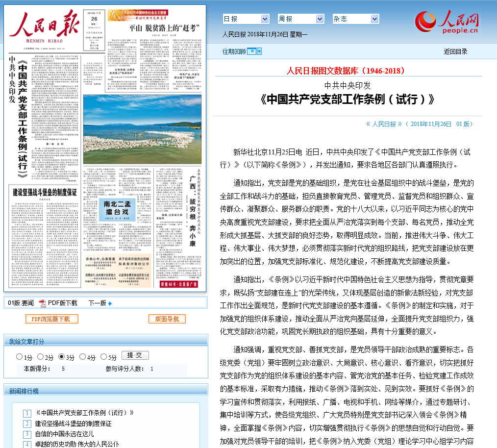Choose the 5分 rating option
The height and width of the screenshot is (448, 497).
(104, 357)
